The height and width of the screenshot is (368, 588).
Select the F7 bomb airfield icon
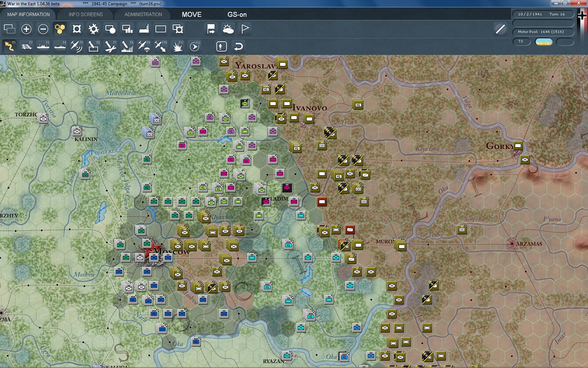tap(110, 46)
